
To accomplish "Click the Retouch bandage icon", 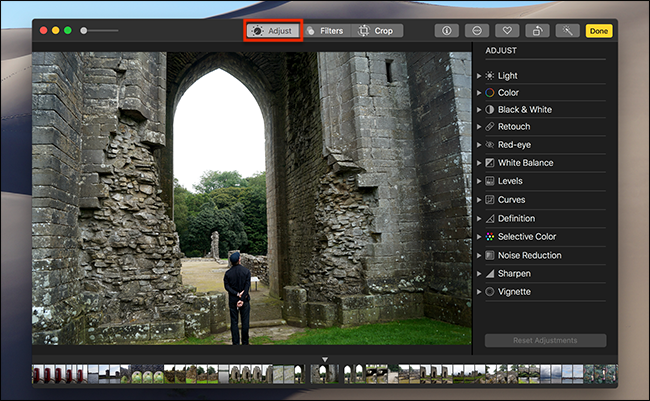I will (490, 127).
